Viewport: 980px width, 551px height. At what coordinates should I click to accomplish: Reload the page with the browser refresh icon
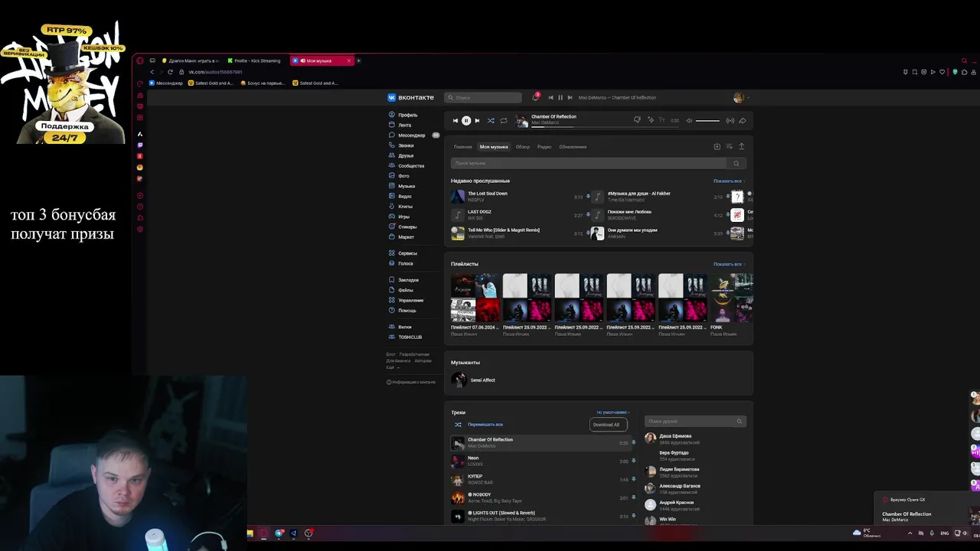[170, 72]
